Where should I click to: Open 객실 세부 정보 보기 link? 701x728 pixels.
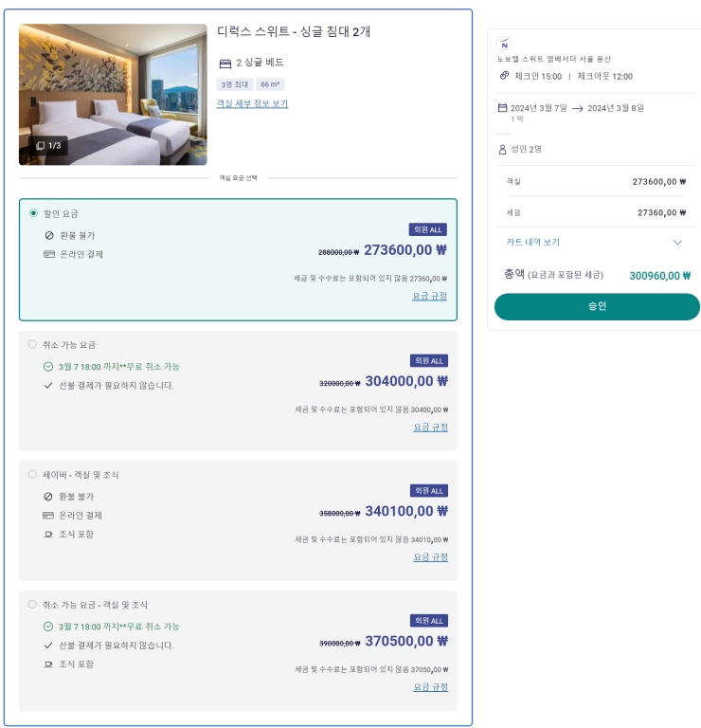(252, 103)
